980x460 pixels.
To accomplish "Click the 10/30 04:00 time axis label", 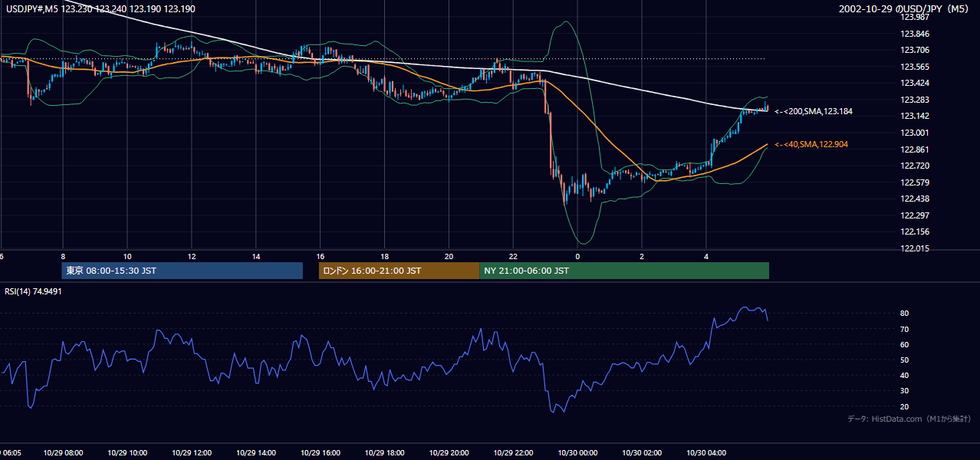I will click(x=707, y=453).
